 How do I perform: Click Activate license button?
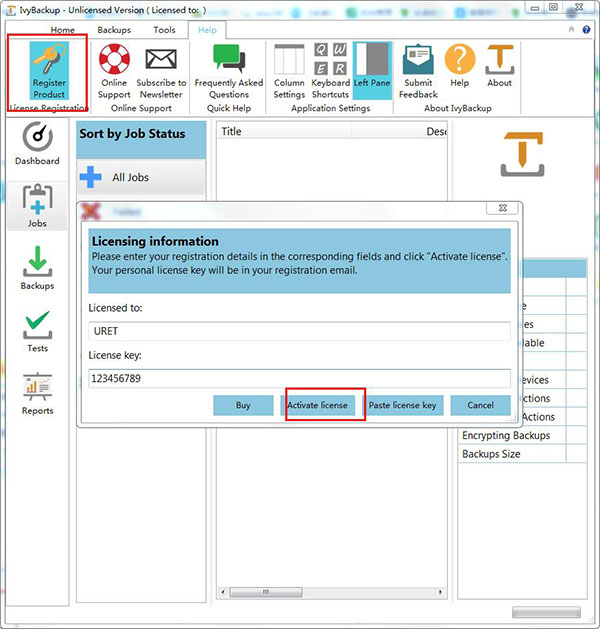[317, 405]
